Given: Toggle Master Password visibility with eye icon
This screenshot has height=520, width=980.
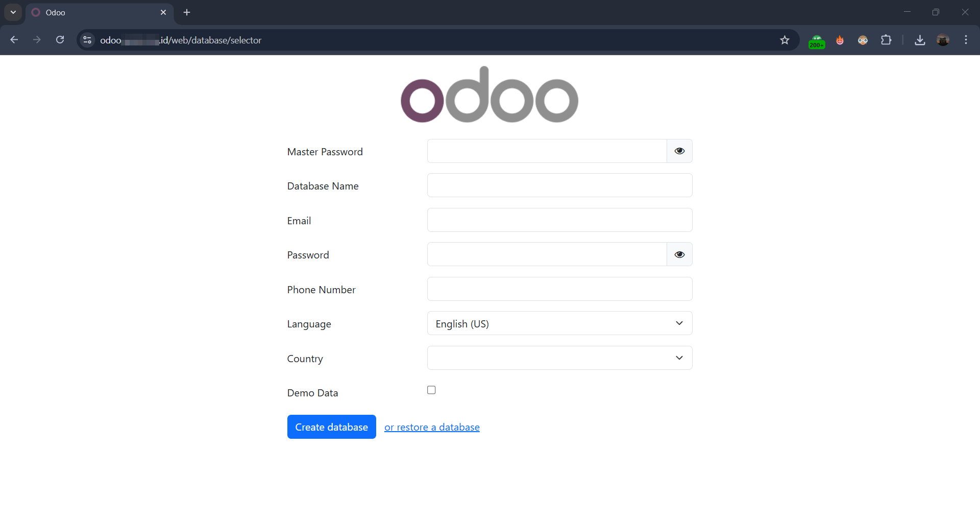Looking at the screenshot, I should [679, 151].
